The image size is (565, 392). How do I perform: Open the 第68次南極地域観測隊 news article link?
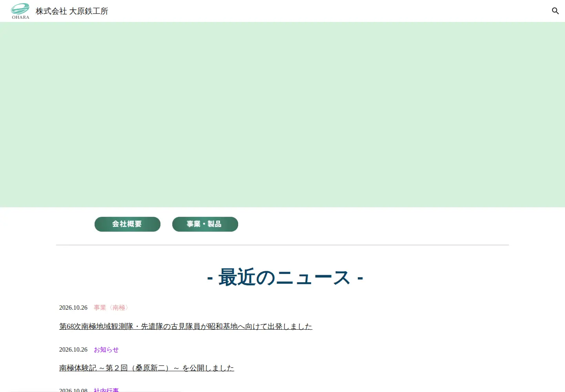point(186,326)
